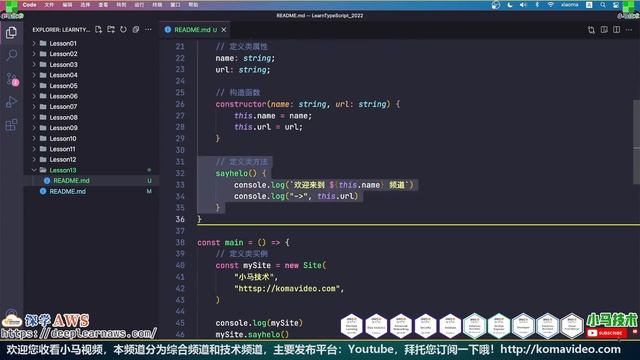Open the 查看 menu
Image resolution: width=640 pixels, height=360 pixels.
[103, 5]
